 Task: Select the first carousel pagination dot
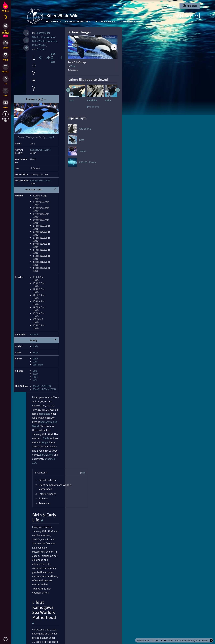click(88, 107)
